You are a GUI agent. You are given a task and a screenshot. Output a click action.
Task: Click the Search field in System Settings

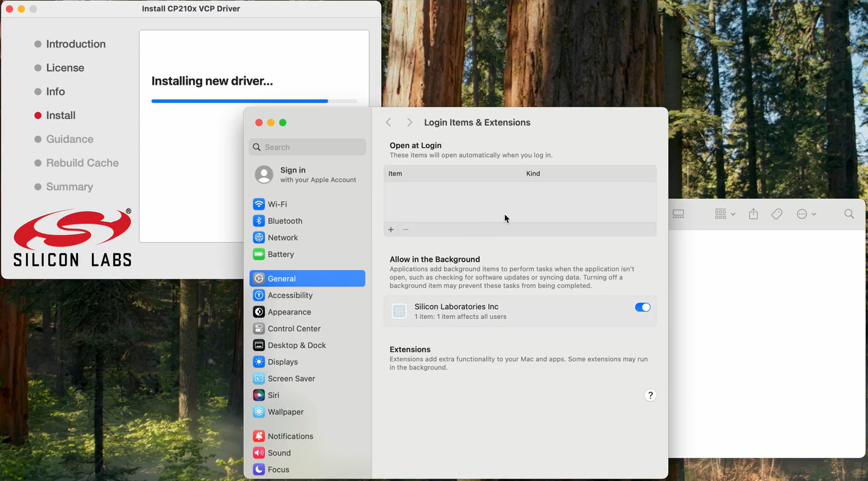(x=307, y=147)
